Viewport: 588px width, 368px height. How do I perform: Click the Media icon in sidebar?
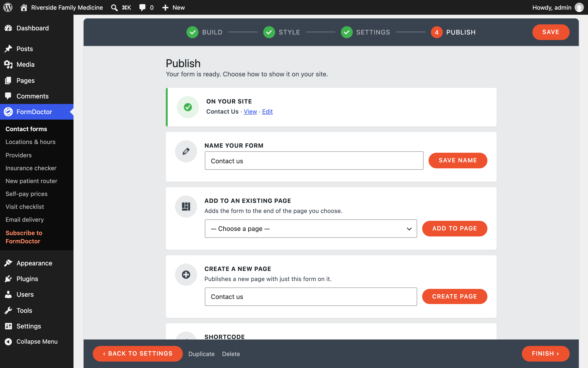[x=8, y=64]
